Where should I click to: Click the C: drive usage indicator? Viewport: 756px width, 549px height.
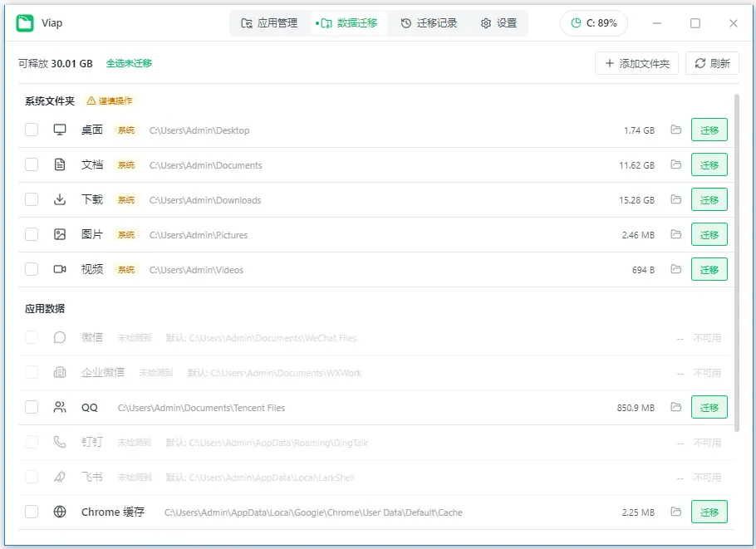click(593, 22)
